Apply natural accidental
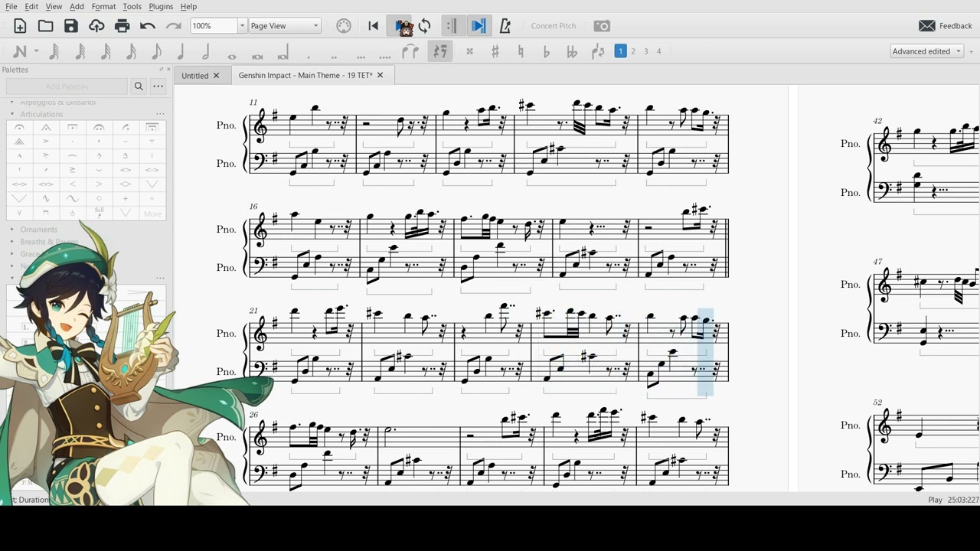This screenshot has height=551, width=980. pos(521,52)
